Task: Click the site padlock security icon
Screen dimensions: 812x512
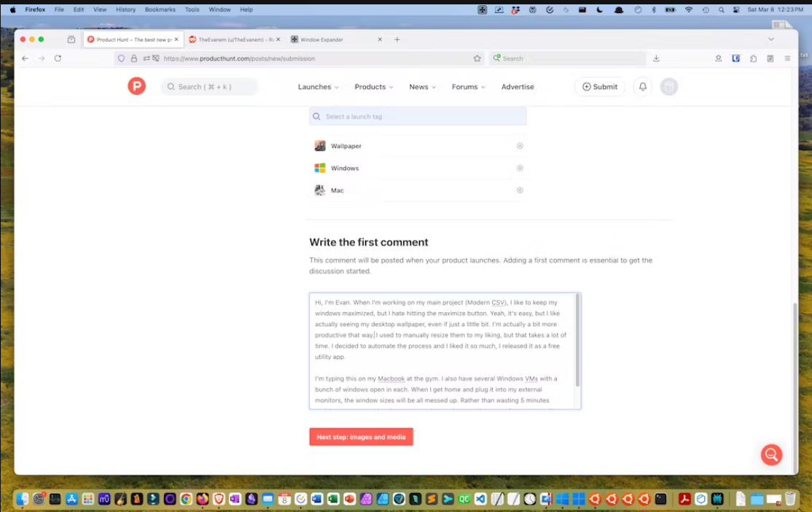Action: point(134,58)
